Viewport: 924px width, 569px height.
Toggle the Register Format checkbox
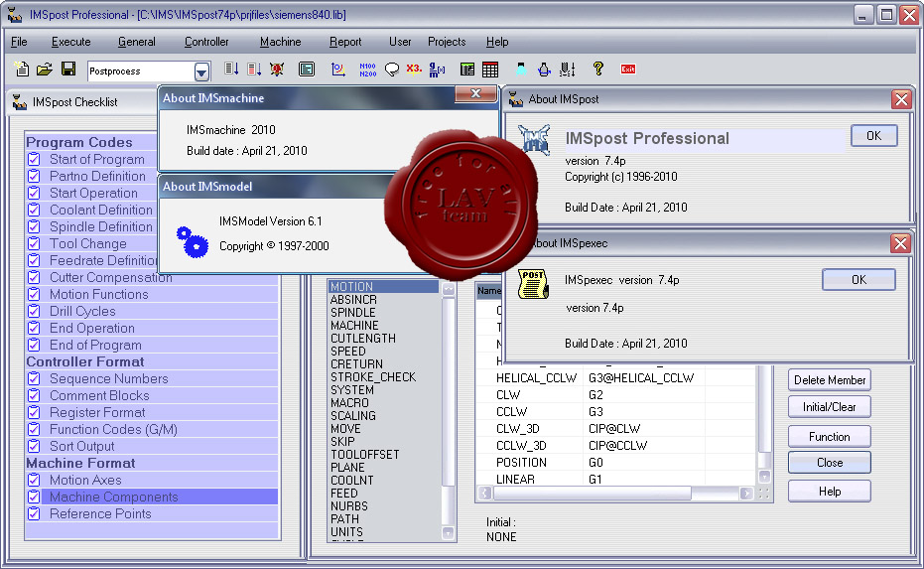pos(34,412)
